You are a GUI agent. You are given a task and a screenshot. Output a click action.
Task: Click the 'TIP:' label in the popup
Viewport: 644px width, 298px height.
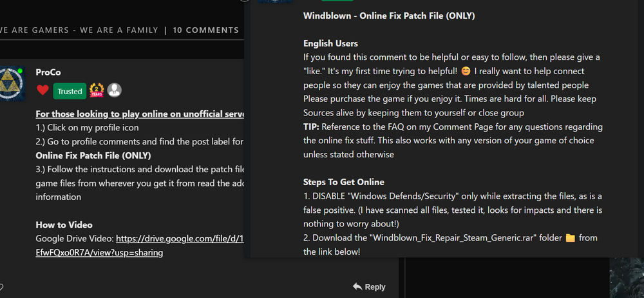tap(311, 127)
